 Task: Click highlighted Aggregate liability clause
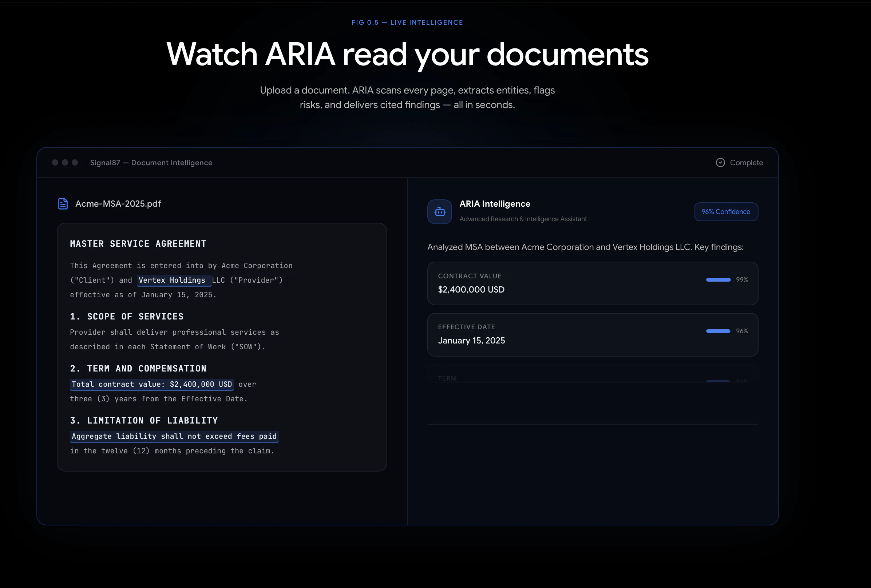click(x=174, y=436)
